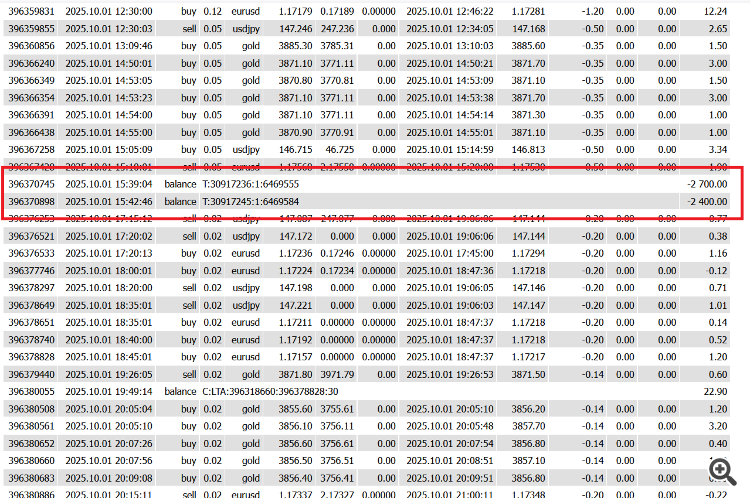The image size is (750, 498).
Task: Click the open price 1.17179
Action: pos(295,11)
